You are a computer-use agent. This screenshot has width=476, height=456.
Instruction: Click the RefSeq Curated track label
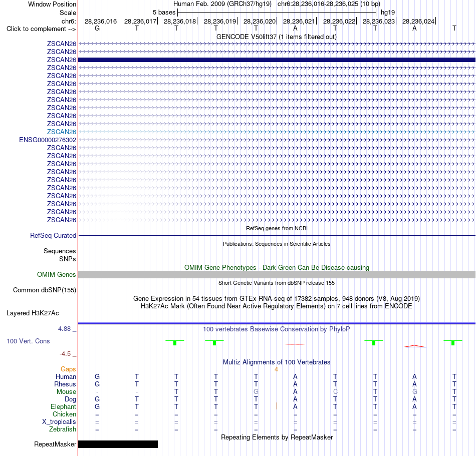53,235
